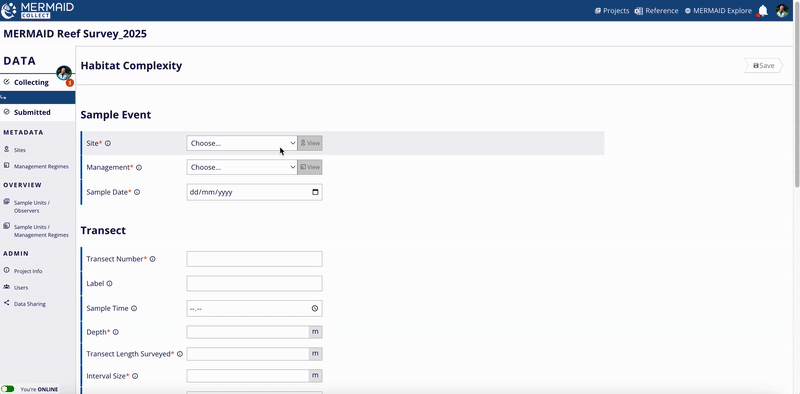This screenshot has width=800, height=394.
Task: Open Management Regimes in sidebar
Action: [41, 166]
